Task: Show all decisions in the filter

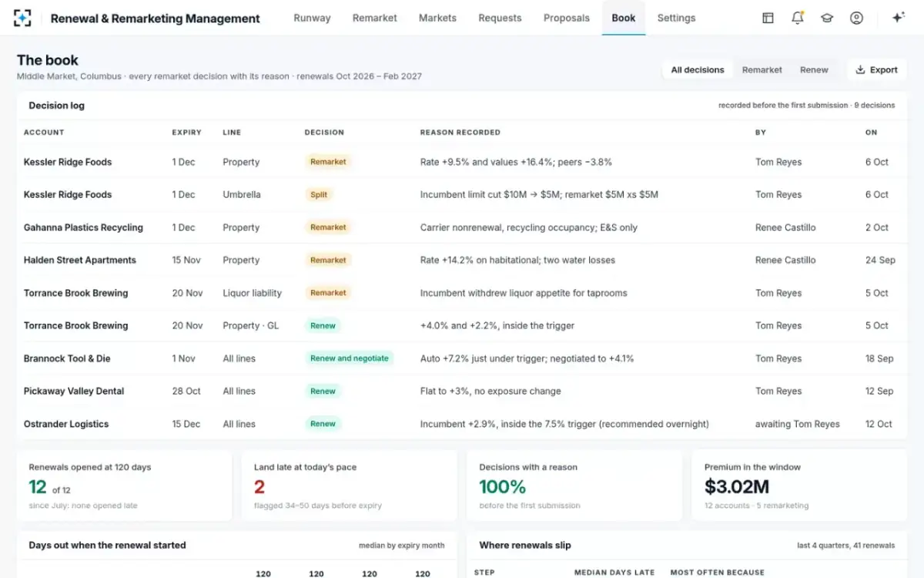Action: [x=698, y=69]
